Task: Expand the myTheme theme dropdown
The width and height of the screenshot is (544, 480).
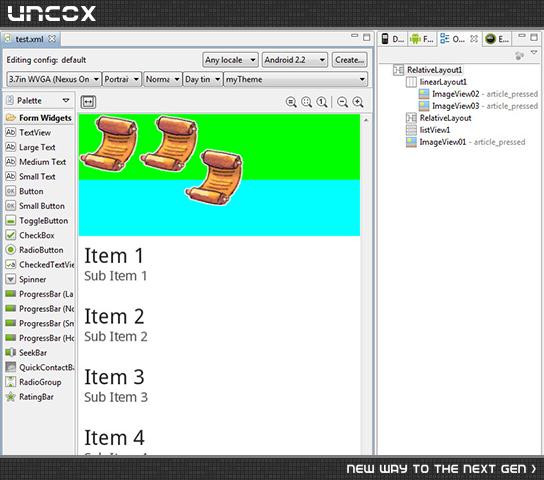Action: [296, 79]
